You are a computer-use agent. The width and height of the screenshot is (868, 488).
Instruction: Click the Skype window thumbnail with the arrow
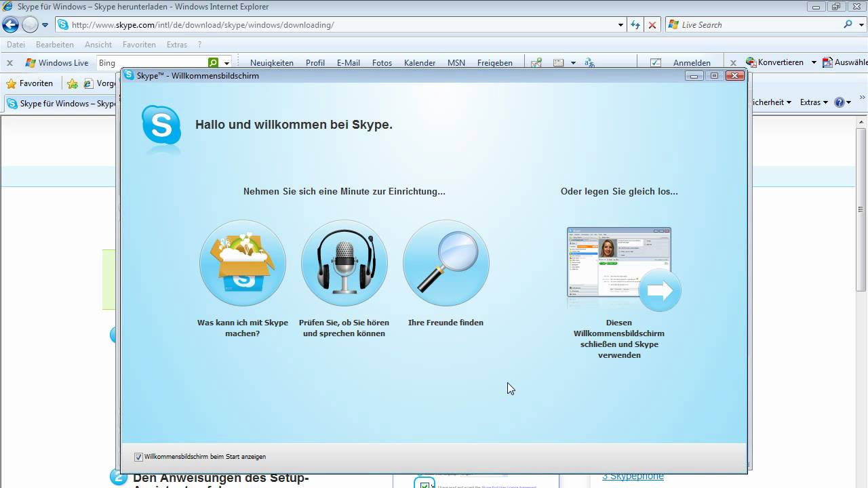[624, 269]
